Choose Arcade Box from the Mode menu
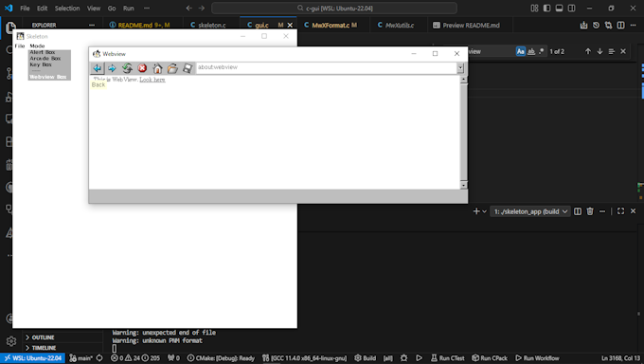Viewport: 644px width, 364px height. point(45,59)
